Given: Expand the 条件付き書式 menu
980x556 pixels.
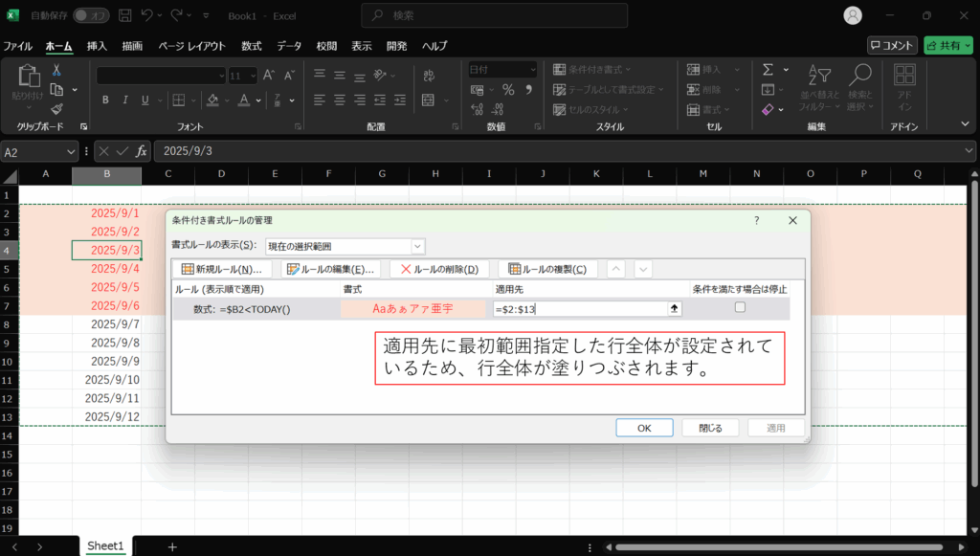Looking at the screenshot, I should click(591, 69).
